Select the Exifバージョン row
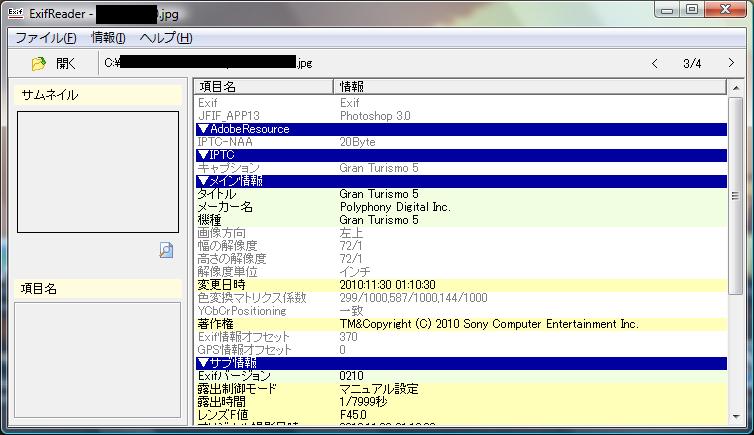This screenshot has width=754, height=435. 462,376
